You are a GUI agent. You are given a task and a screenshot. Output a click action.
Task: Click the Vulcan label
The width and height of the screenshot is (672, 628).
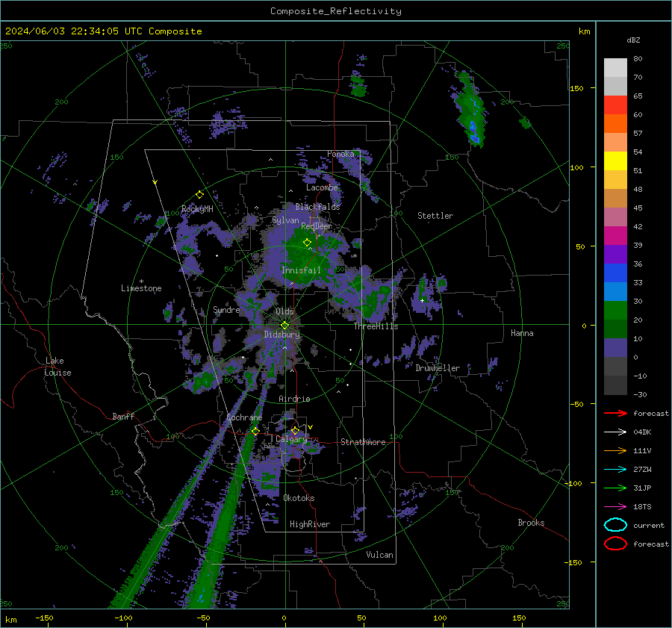(379, 555)
